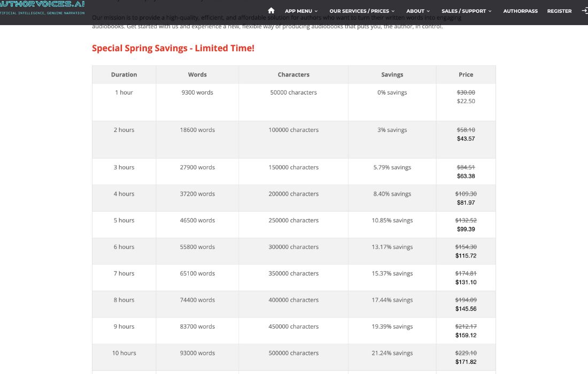Screen dimensions: 588x374
Task: Open the Register page
Action: point(559,11)
